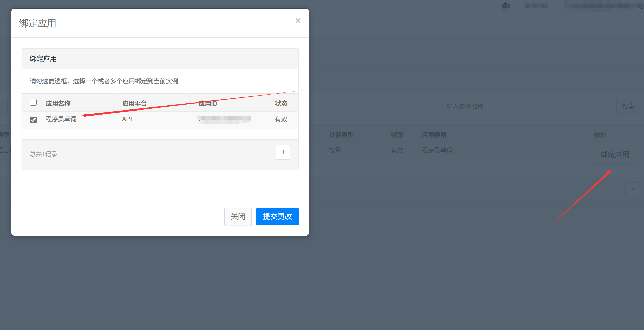
Task: Submit changes via 提交更改 button
Action: pyautogui.click(x=277, y=217)
